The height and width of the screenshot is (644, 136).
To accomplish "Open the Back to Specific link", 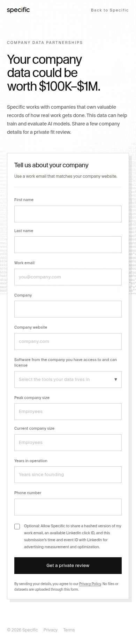I will [110, 10].
